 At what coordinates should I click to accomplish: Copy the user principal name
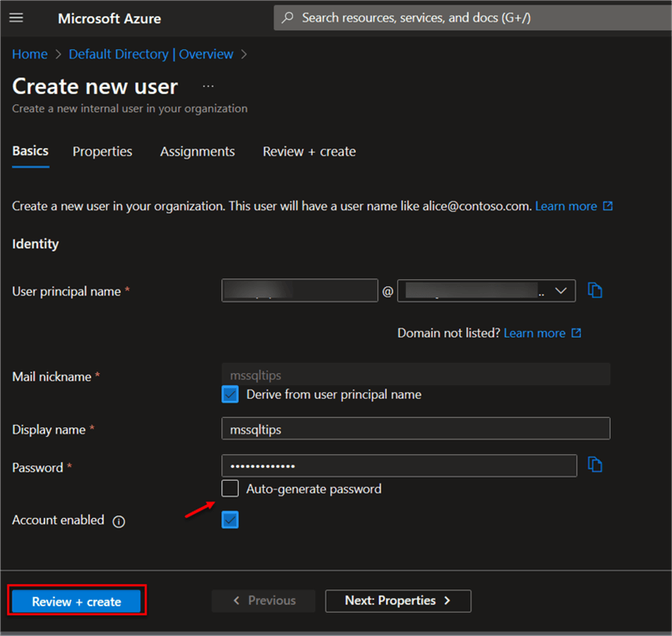click(x=594, y=290)
